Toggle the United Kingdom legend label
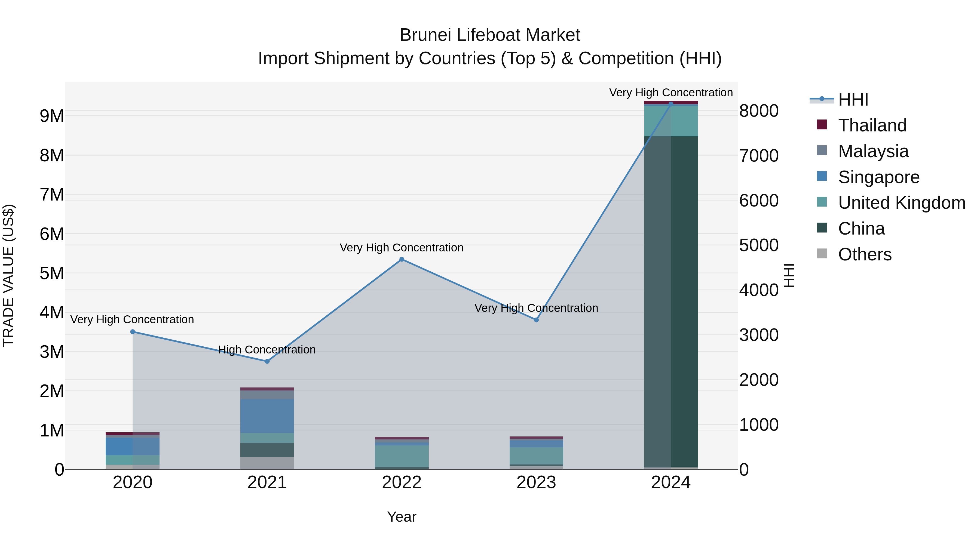The width and height of the screenshot is (980, 551). point(902,203)
